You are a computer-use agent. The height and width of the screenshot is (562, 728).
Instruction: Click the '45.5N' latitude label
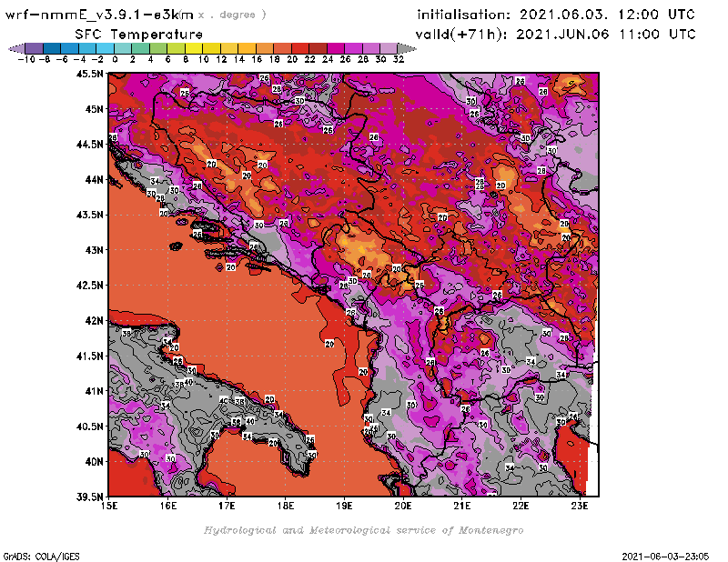coord(88,74)
